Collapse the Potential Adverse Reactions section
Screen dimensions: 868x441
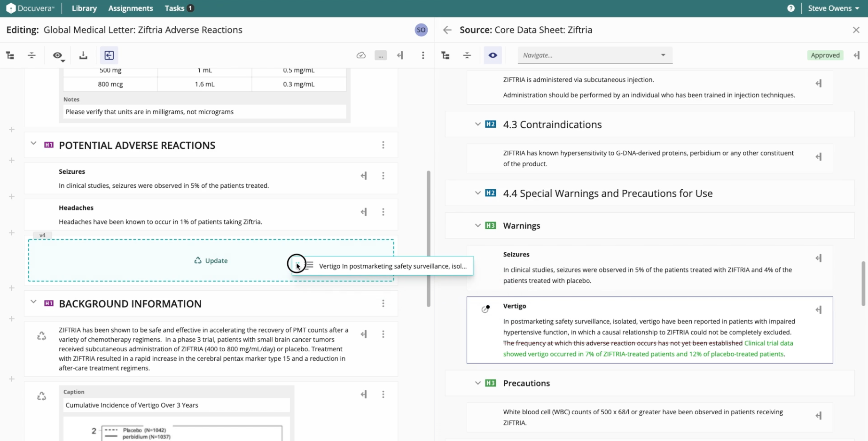click(x=33, y=143)
